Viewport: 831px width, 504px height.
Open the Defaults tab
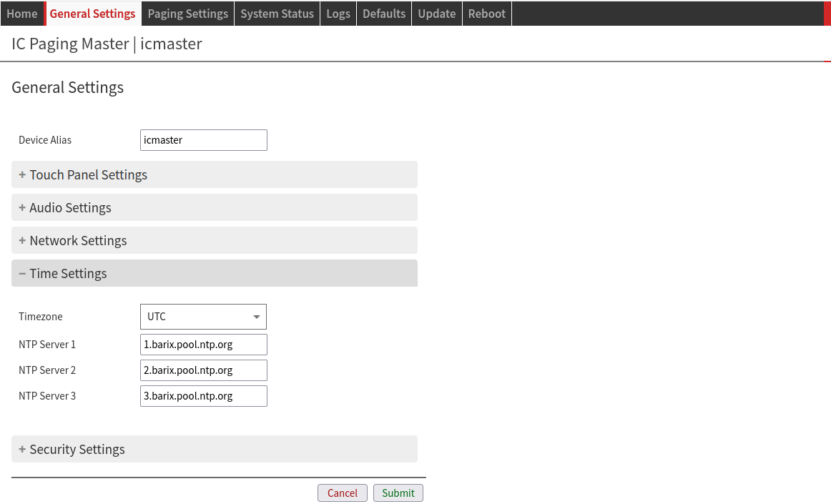coord(384,14)
